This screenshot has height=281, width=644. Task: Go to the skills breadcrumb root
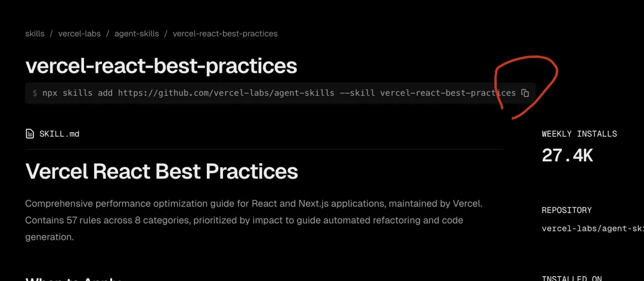[x=35, y=34]
